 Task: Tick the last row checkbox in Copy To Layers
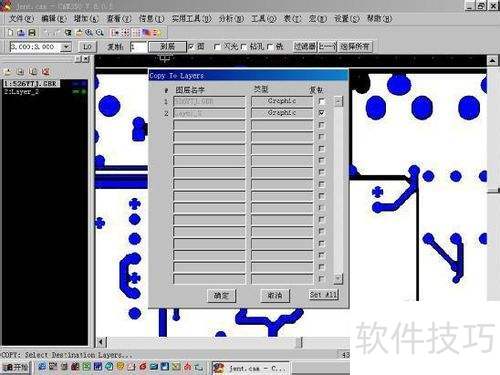(322, 279)
